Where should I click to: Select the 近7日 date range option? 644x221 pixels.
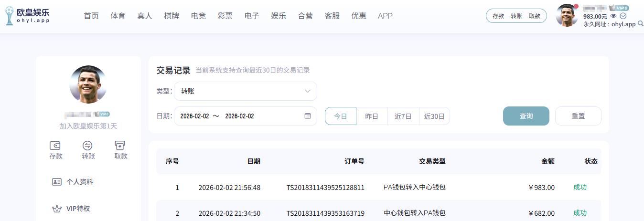click(403, 116)
